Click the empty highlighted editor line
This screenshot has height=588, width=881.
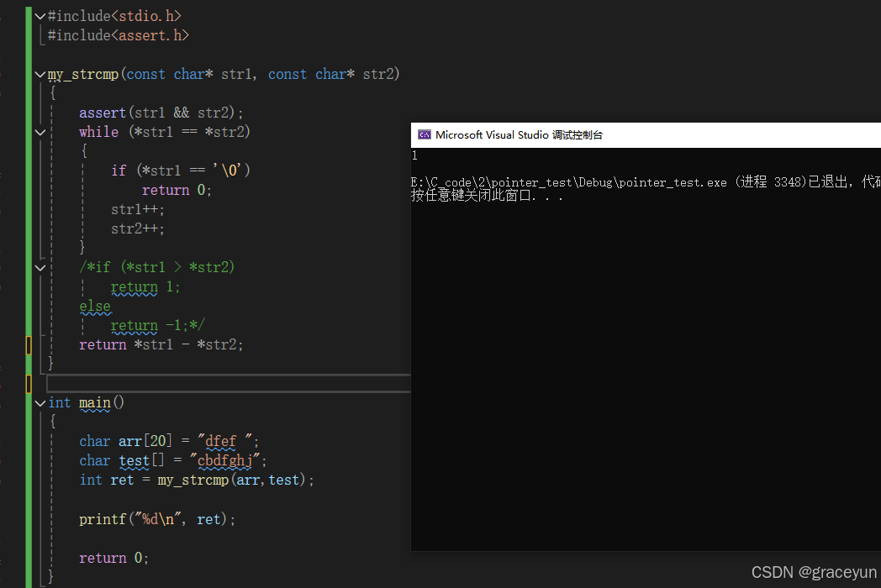[x=229, y=383]
